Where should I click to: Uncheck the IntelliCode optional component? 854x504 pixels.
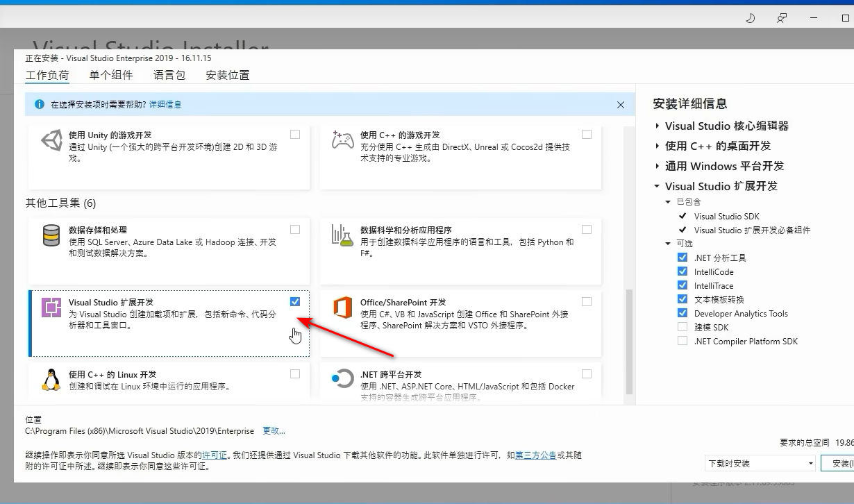click(x=683, y=271)
